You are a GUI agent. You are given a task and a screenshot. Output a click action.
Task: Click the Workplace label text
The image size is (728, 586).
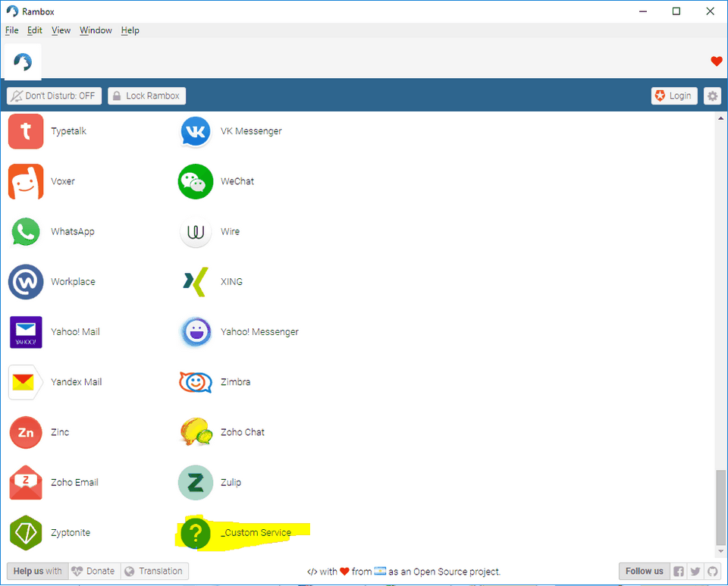click(73, 282)
